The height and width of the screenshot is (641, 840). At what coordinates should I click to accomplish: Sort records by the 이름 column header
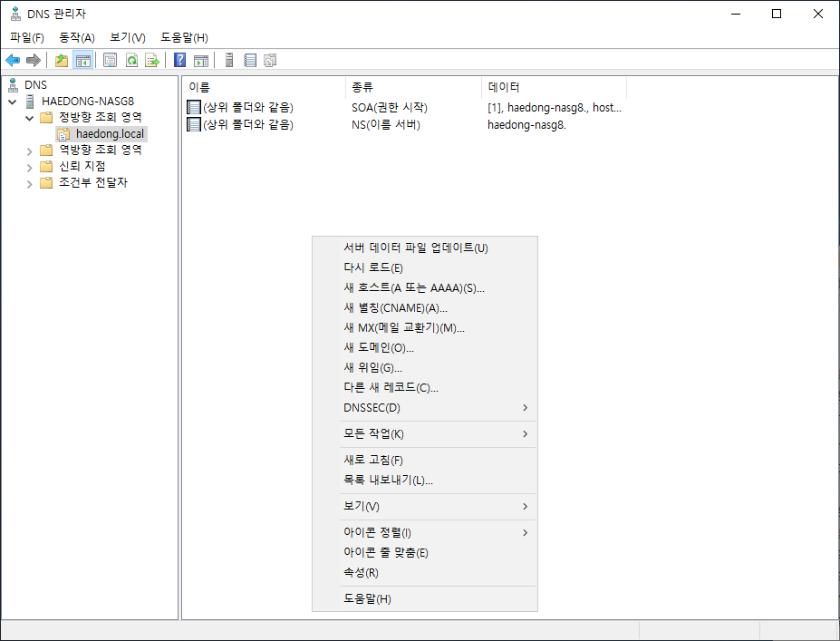(x=264, y=87)
